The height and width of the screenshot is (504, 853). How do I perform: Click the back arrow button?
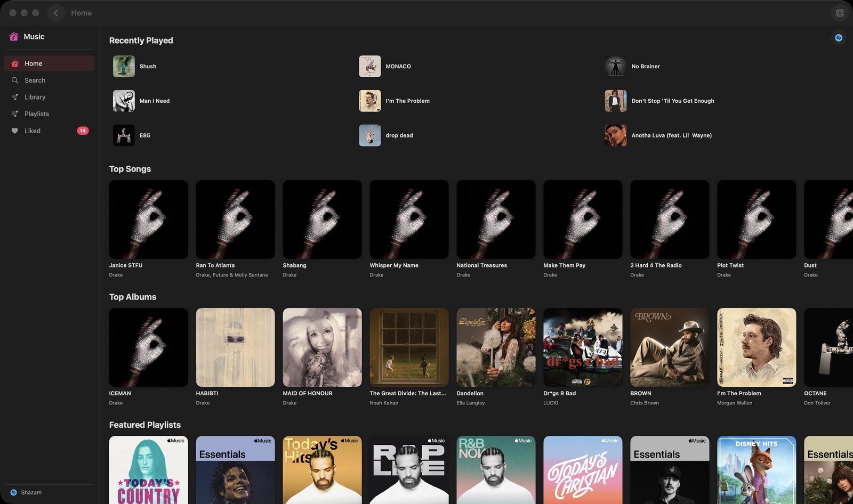(x=56, y=13)
